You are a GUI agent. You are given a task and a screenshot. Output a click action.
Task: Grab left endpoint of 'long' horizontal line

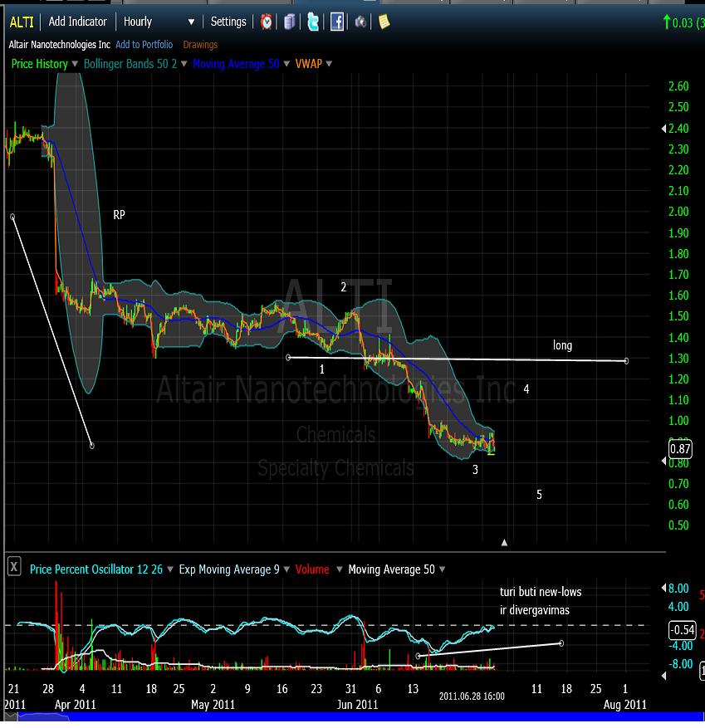288,358
